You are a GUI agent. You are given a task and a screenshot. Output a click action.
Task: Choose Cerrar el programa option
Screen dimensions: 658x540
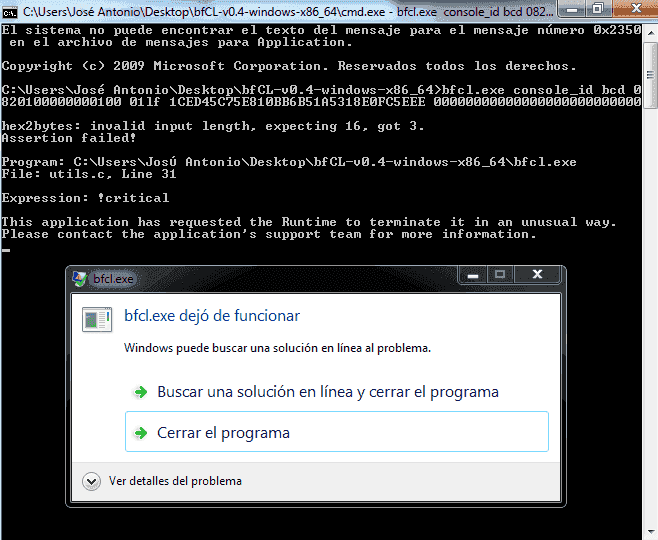tap(337, 432)
